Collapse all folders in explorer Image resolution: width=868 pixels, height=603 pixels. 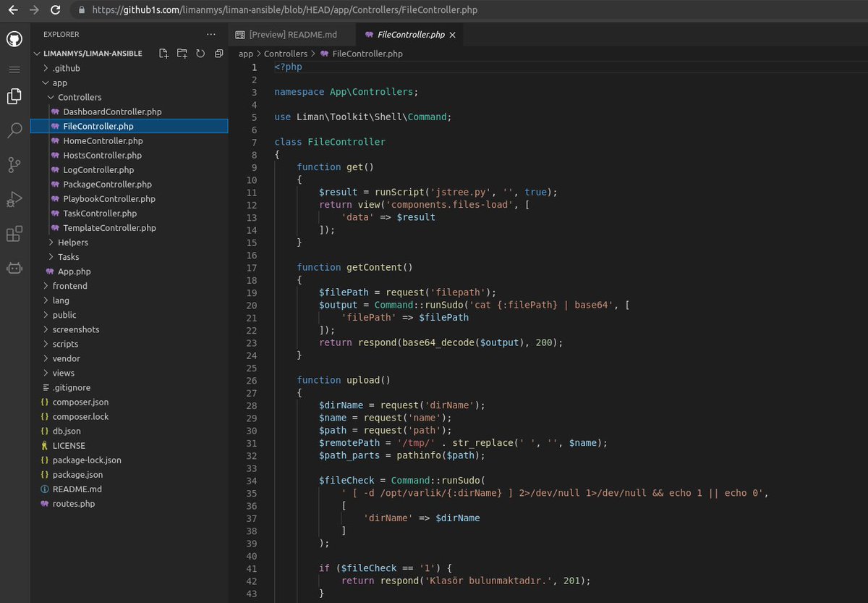pos(218,54)
